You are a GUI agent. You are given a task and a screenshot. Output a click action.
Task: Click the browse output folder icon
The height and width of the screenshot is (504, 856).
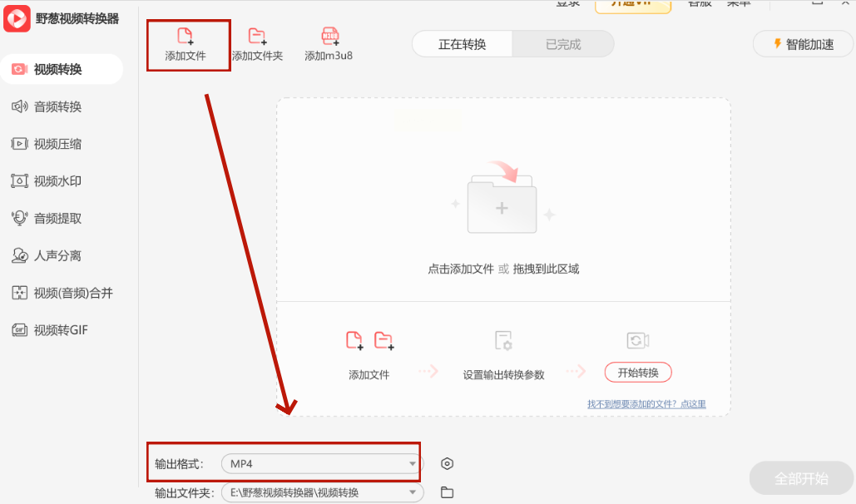(x=447, y=492)
